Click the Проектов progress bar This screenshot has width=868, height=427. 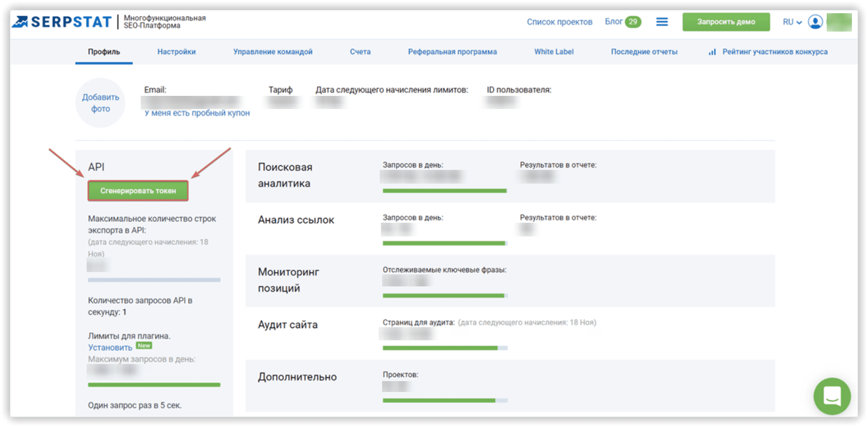click(445, 400)
